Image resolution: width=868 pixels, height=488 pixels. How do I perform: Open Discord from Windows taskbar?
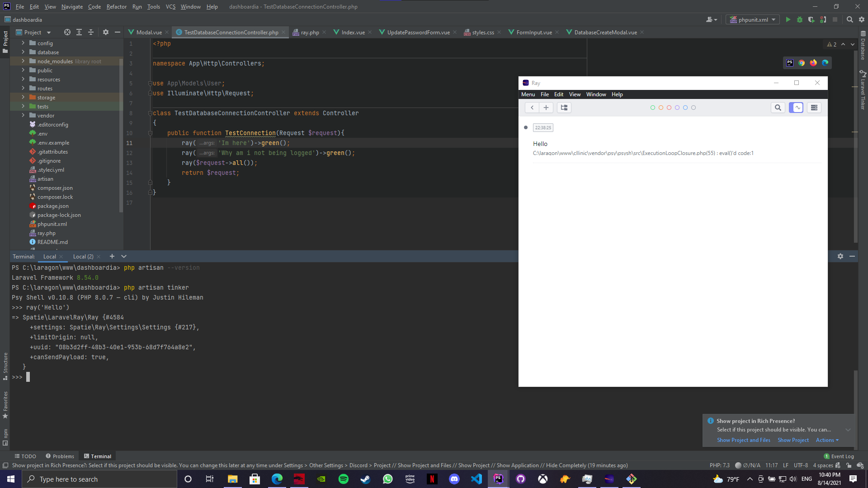(454, 479)
